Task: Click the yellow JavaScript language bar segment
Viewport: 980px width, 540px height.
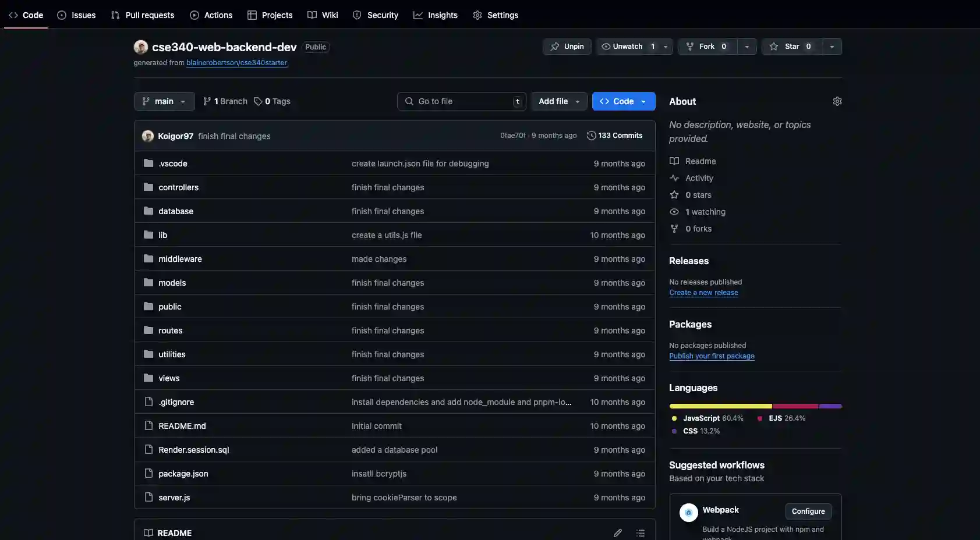Action: (x=720, y=406)
